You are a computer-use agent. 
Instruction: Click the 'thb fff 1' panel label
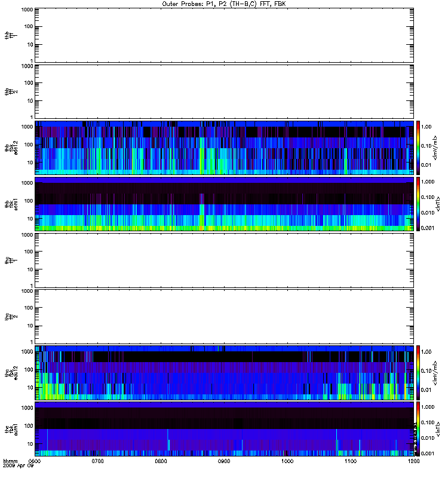coord(11,35)
